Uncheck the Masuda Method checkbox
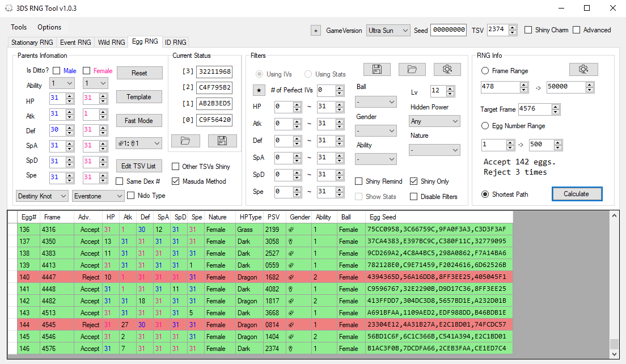This screenshot has width=626, height=364. [176, 181]
